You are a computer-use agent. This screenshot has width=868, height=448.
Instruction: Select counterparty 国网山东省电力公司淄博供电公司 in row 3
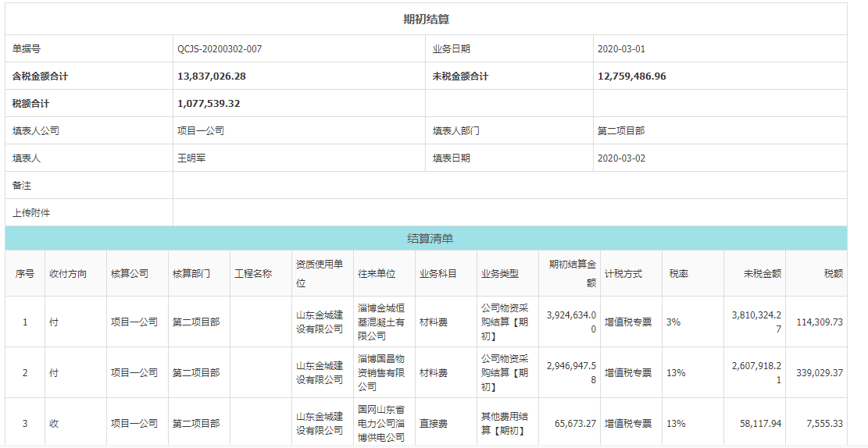tap(380, 424)
